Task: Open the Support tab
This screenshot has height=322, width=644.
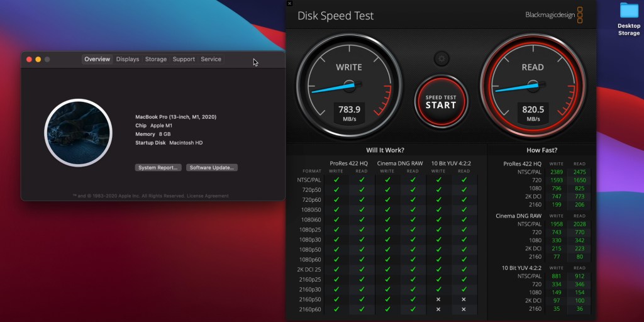Action: tap(184, 59)
